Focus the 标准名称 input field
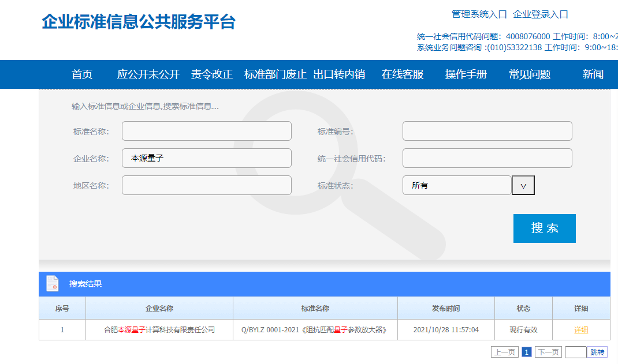The height and width of the screenshot is (364, 618). pyautogui.click(x=207, y=131)
